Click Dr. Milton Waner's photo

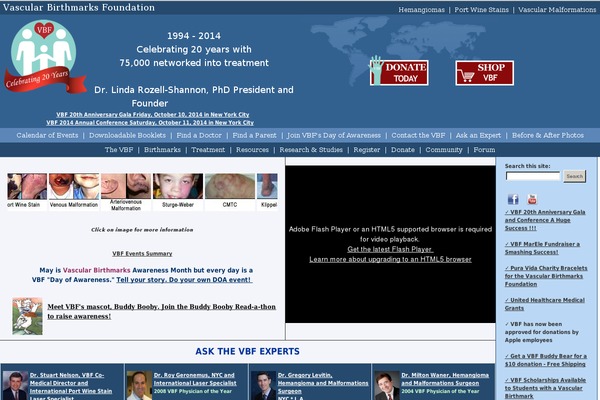tap(387, 385)
